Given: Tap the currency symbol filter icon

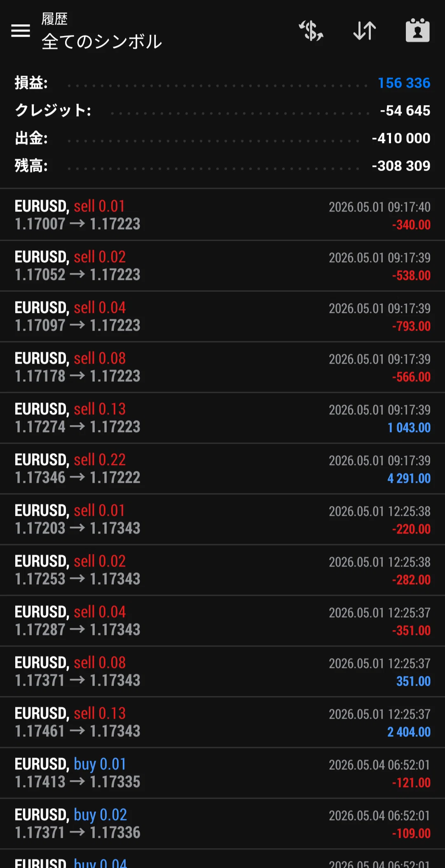Looking at the screenshot, I should click(311, 31).
